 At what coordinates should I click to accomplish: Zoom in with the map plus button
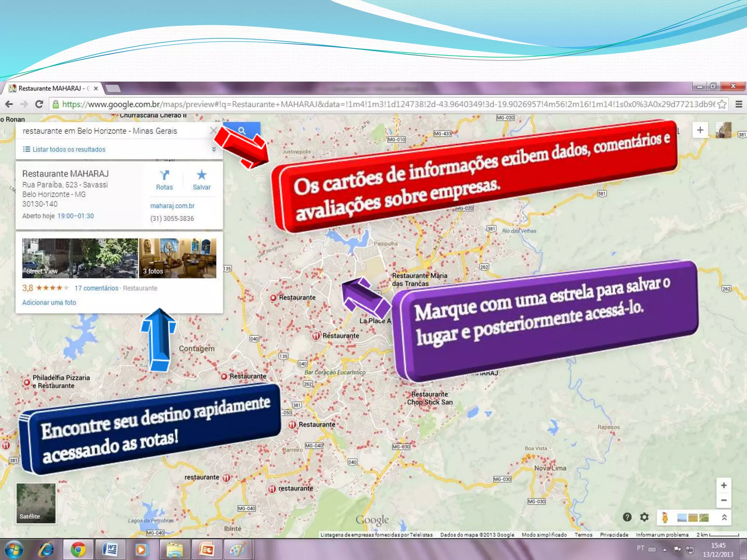[x=724, y=485]
